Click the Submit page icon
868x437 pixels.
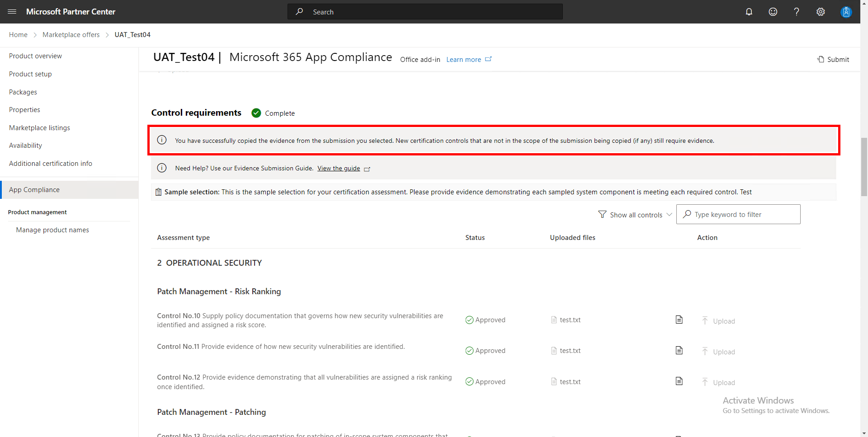(821, 59)
